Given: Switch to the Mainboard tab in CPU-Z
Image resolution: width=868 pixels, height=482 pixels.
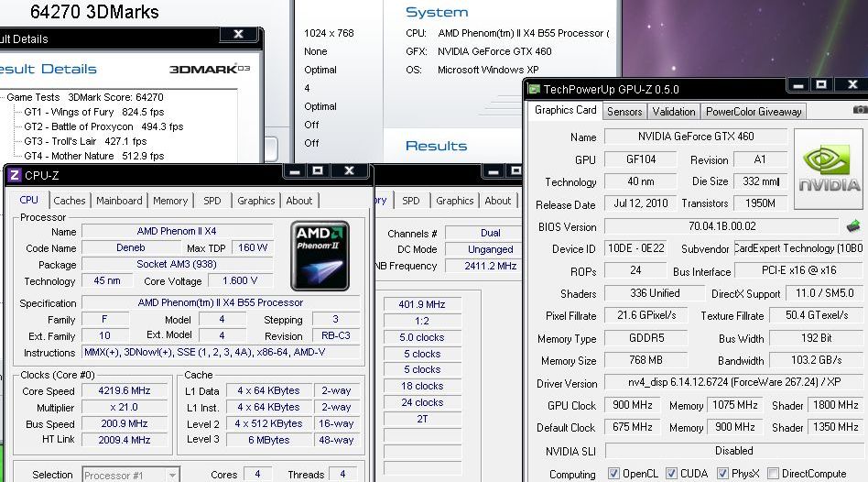Looking at the screenshot, I should click(119, 201).
